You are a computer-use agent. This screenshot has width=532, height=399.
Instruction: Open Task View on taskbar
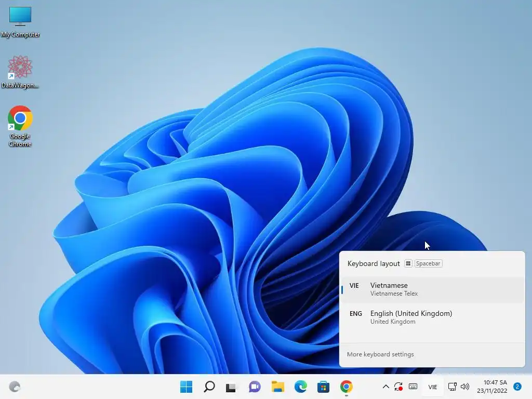231,387
